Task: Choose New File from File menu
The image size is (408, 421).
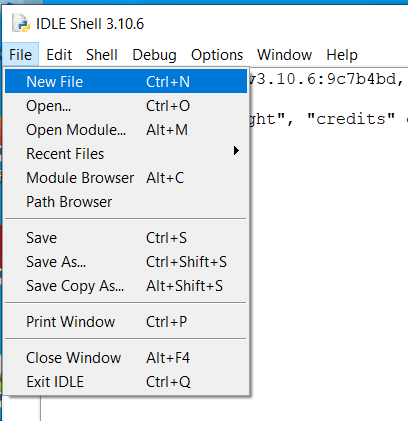Action: (x=126, y=82)
